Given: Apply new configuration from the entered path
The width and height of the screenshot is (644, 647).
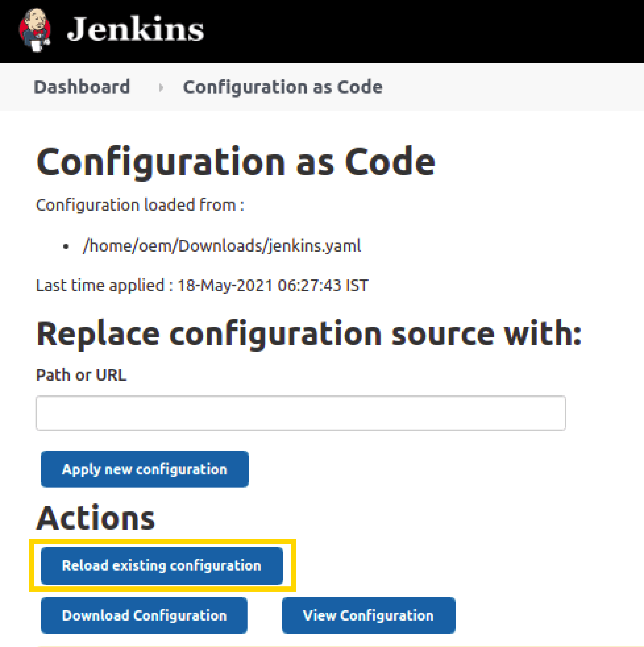Looking at the screenshot, I should 144,469.
